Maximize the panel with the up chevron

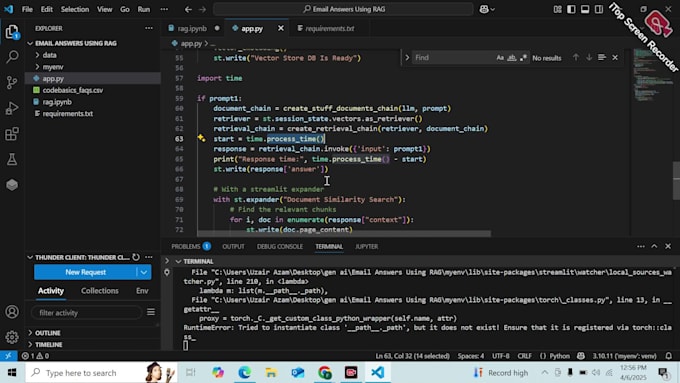click(x=654, y=246)
